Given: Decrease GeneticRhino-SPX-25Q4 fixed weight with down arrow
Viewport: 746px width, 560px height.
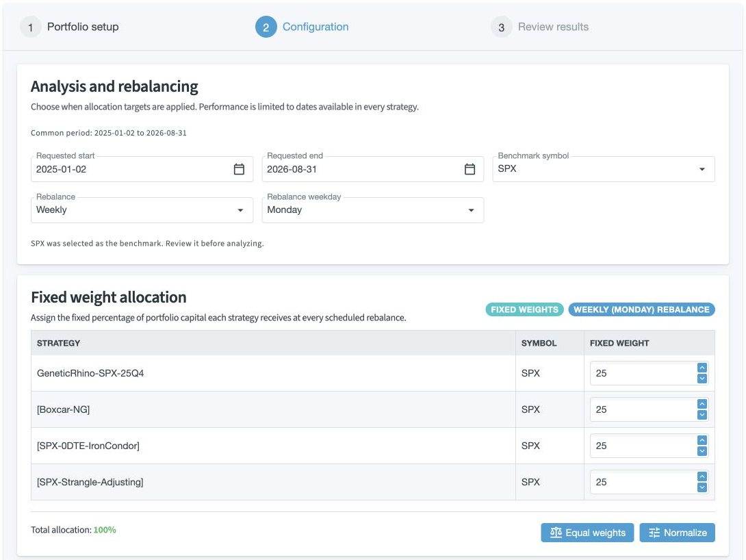Looking at the screenshot, I should 702,379.
